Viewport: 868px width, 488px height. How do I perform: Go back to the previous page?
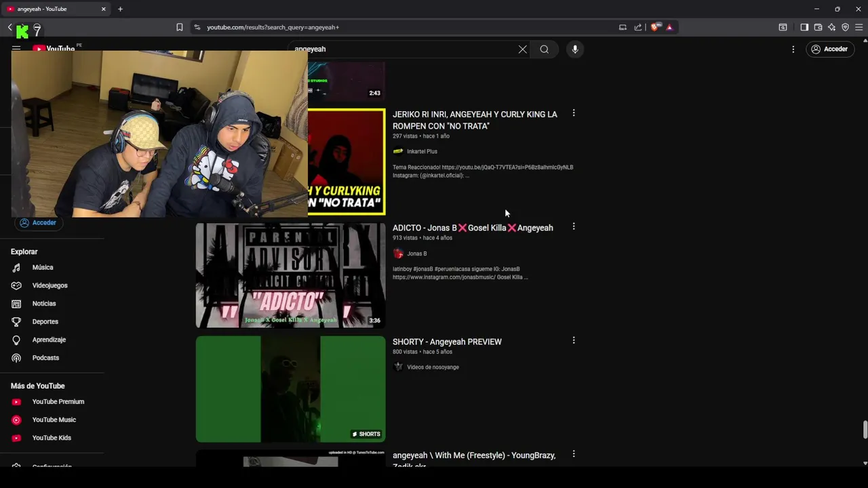(9, 27)
